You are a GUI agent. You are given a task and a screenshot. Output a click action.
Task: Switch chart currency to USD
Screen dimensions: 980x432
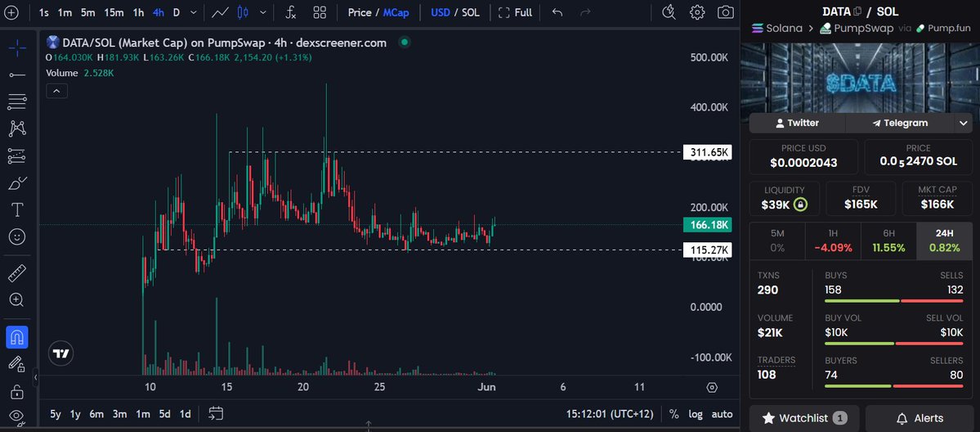(x=440, y=12)
